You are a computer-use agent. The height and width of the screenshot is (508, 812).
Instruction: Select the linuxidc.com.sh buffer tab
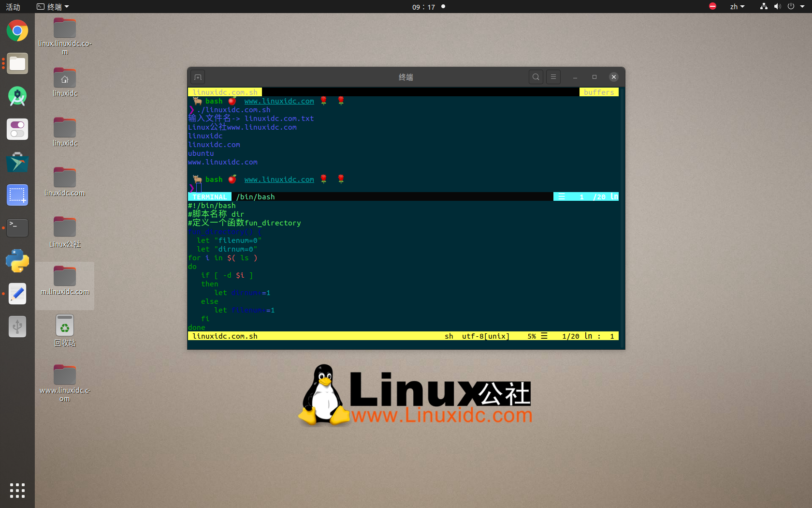(225, 92)
